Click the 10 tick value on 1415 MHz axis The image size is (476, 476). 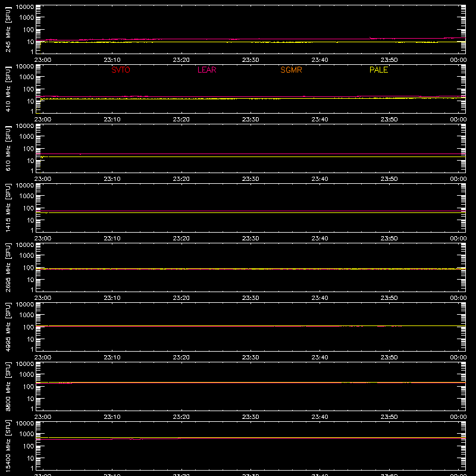click(x=30, y=220)
